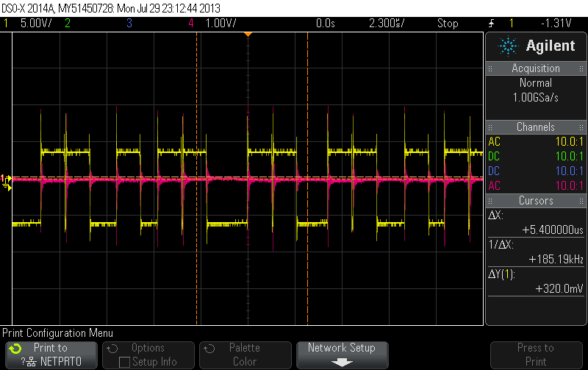Click the Agilent logo icon
The height and width of the screenshot is (370, 588).
coord(508,46)
